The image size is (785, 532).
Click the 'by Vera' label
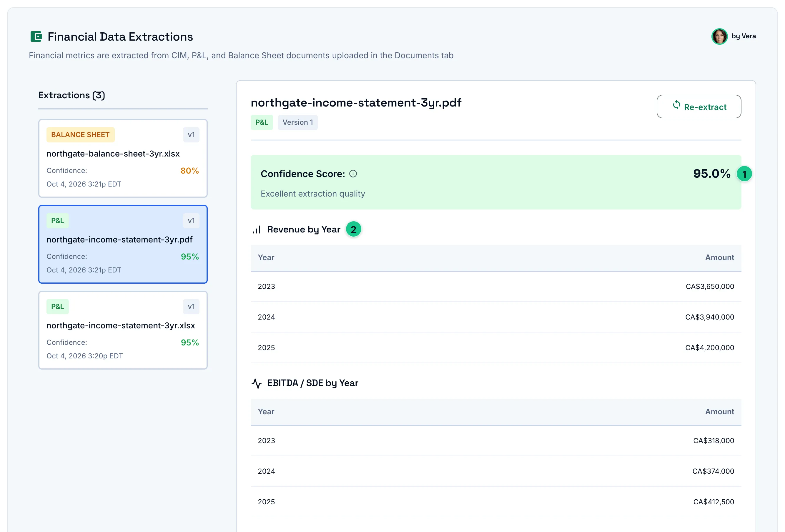[744, 36]
